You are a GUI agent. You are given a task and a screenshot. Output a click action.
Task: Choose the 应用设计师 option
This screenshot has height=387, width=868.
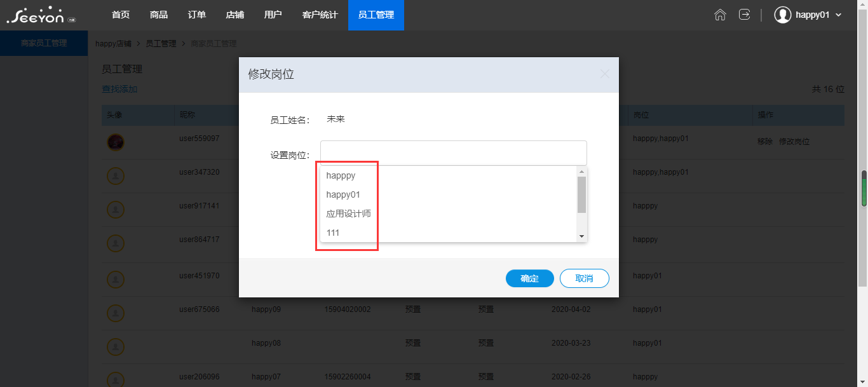click(448, 214)
